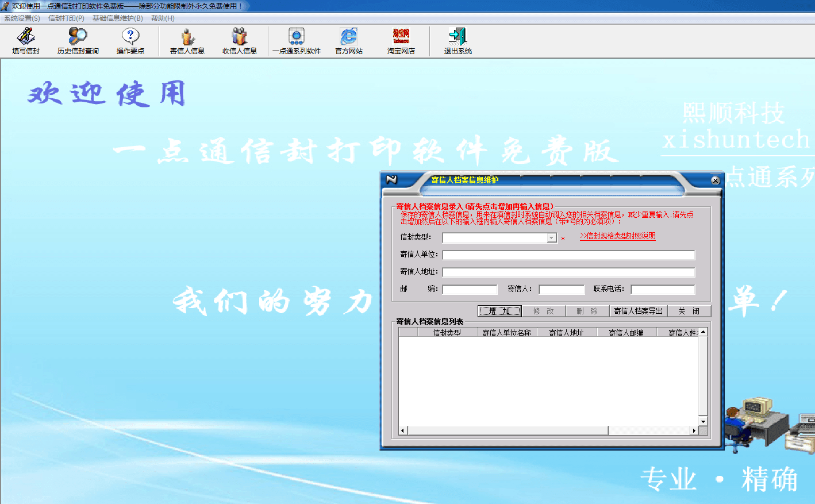Open the 信封打印(P) menu
The height and width of the screenshot is (504, 815).
pyautogui.click(x=66, y=18)
